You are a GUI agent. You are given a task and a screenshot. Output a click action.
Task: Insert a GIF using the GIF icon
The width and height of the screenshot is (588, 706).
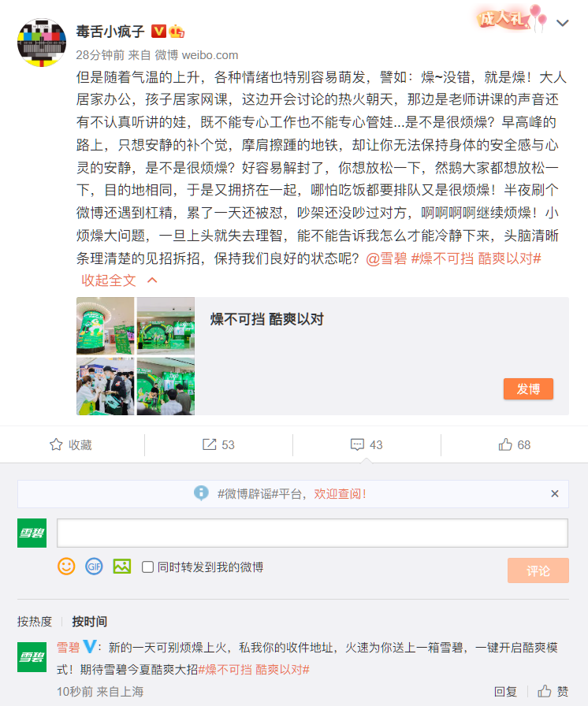94,567
